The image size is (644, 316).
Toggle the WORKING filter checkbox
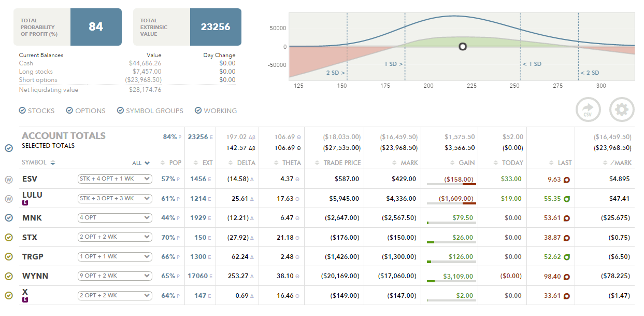[198, 111]
